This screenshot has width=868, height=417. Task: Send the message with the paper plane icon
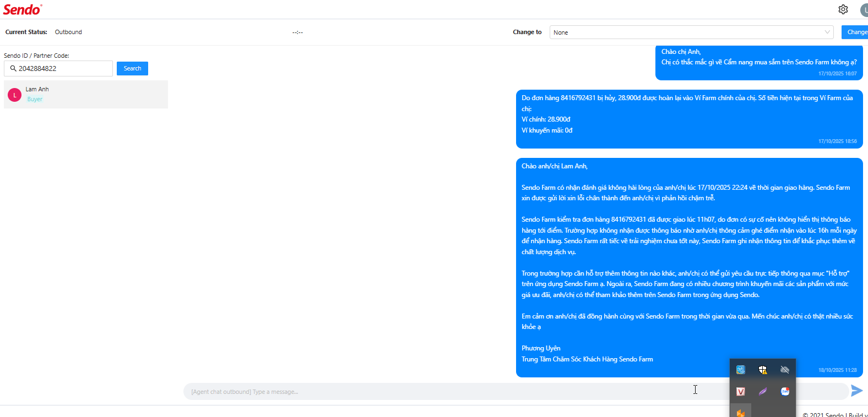click(856, 391)
